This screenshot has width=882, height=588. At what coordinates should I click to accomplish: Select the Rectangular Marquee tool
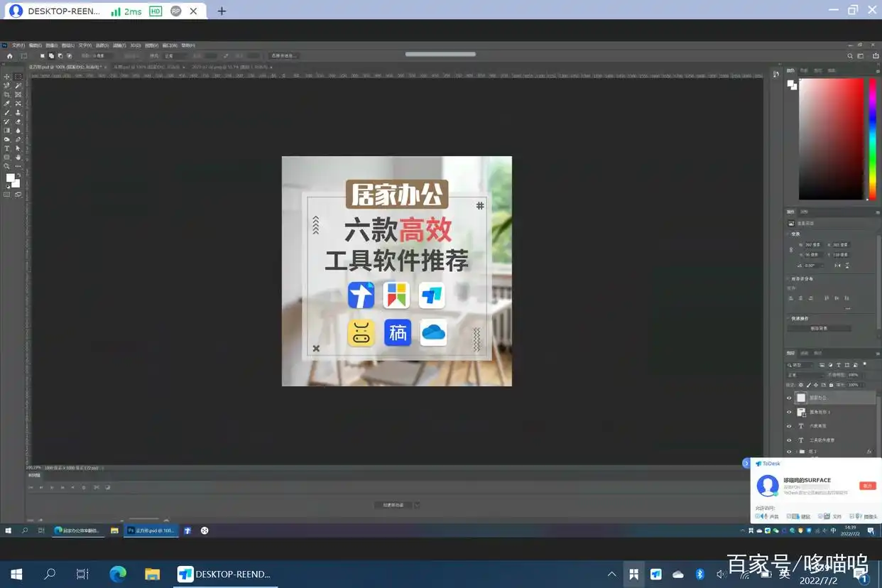click(18, 77)
